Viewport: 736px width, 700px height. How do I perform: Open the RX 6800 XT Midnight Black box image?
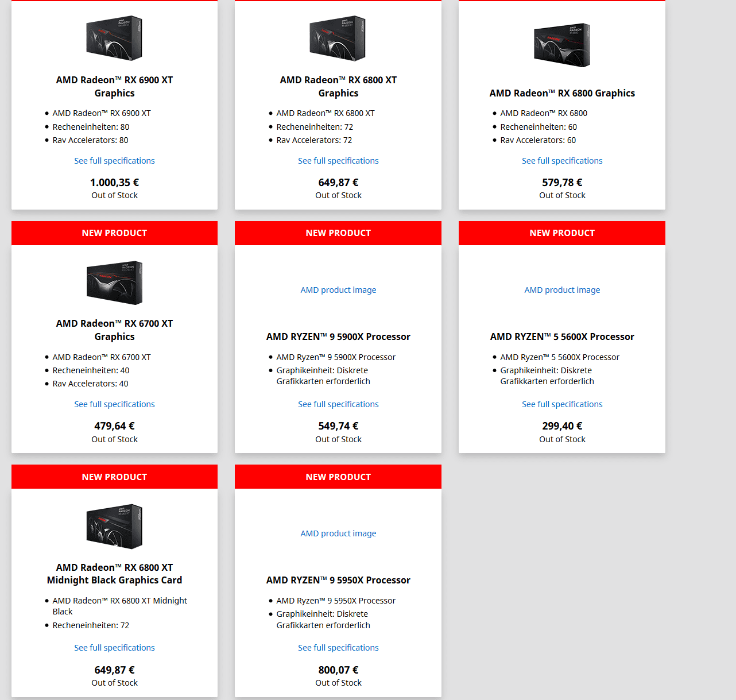pos(114,527)
